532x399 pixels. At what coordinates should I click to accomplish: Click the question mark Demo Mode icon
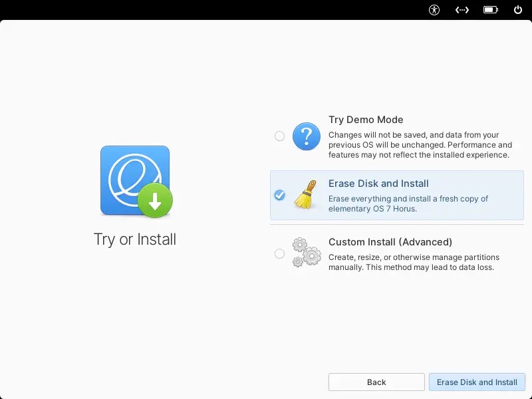pos(306,136)
